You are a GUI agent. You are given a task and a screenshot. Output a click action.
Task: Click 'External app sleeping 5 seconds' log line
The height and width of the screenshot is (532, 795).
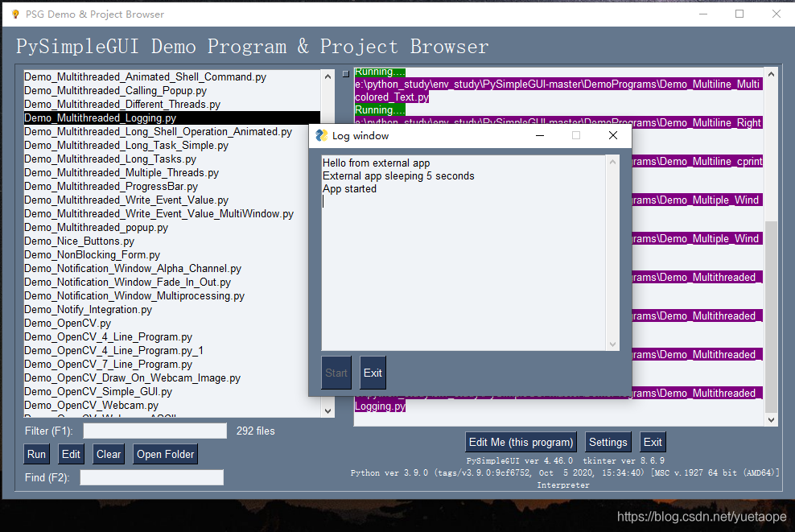point(398,176)
